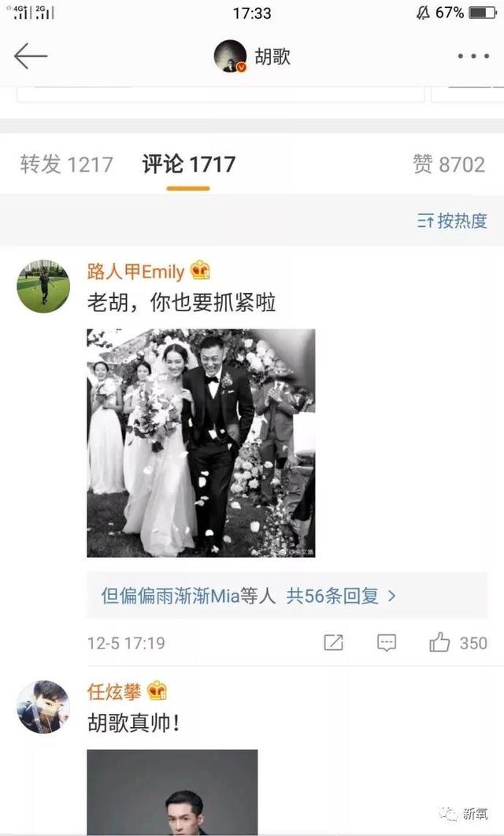View the black-and-white wedding photo
The height and width of the screenshot is (836, 504).
point(201,443)
